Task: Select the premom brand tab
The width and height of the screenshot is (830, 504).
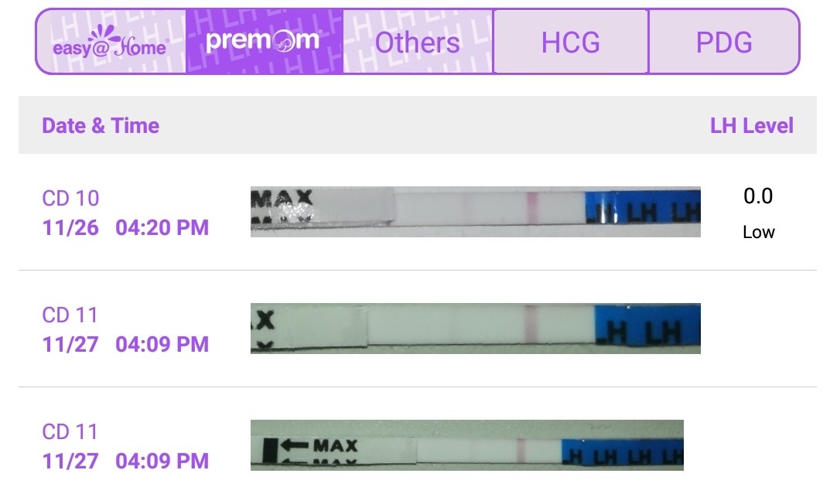Action: tap(263, 42)
